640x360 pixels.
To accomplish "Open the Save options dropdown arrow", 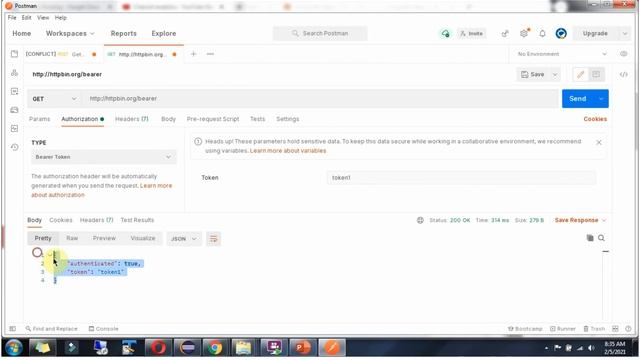I will tap(555, 74).
